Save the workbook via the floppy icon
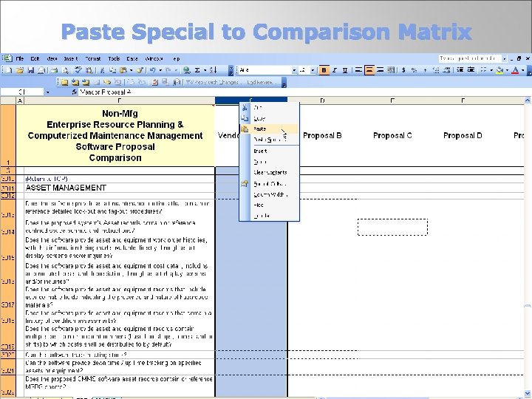532x399 pixels. click(x=31, y=70)
